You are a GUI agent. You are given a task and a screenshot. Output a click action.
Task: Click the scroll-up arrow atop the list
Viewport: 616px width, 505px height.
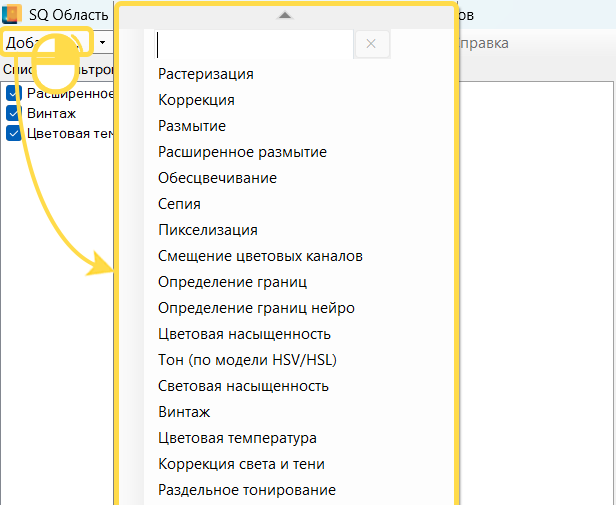pos(285,15)
